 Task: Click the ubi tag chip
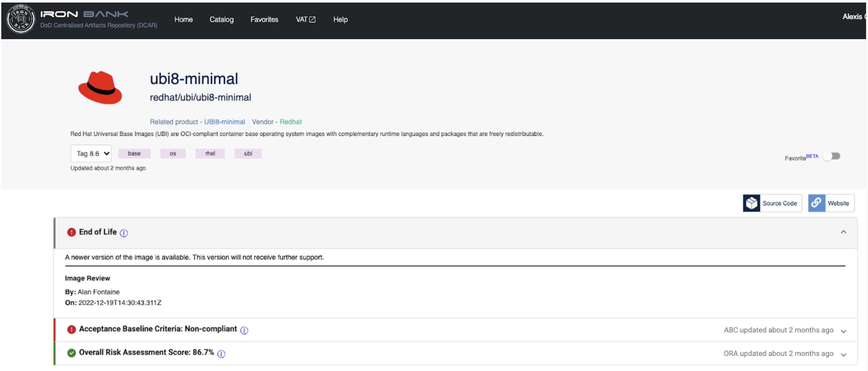coord(248,153)
